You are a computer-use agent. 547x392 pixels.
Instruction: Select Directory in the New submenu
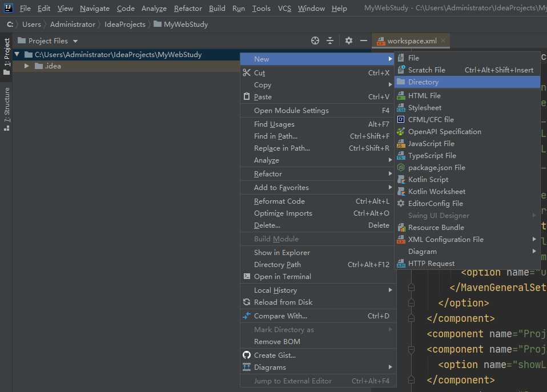pos(423,82)
